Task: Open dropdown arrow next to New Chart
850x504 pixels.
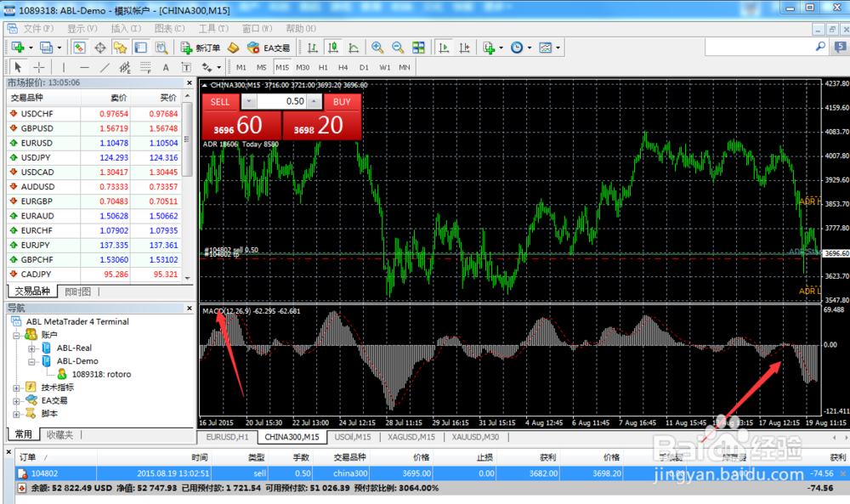Action: pyautogui.click(x=31, y=48)
